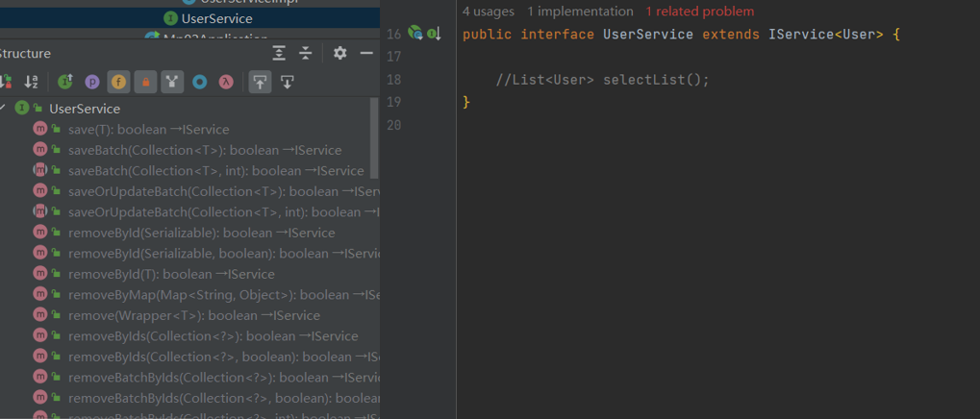980x419 pixels.
Task: Select removeByIds(Collection<?>) method row
Action: pyautogui.click(x=214, y=335)
